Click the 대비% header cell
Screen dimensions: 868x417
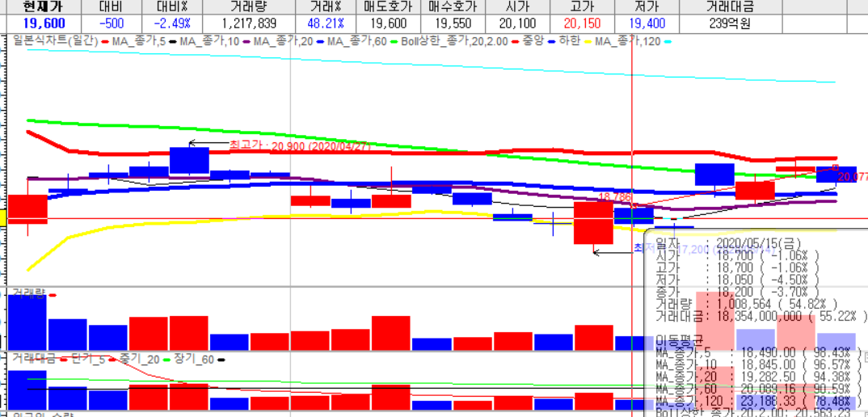171,7
